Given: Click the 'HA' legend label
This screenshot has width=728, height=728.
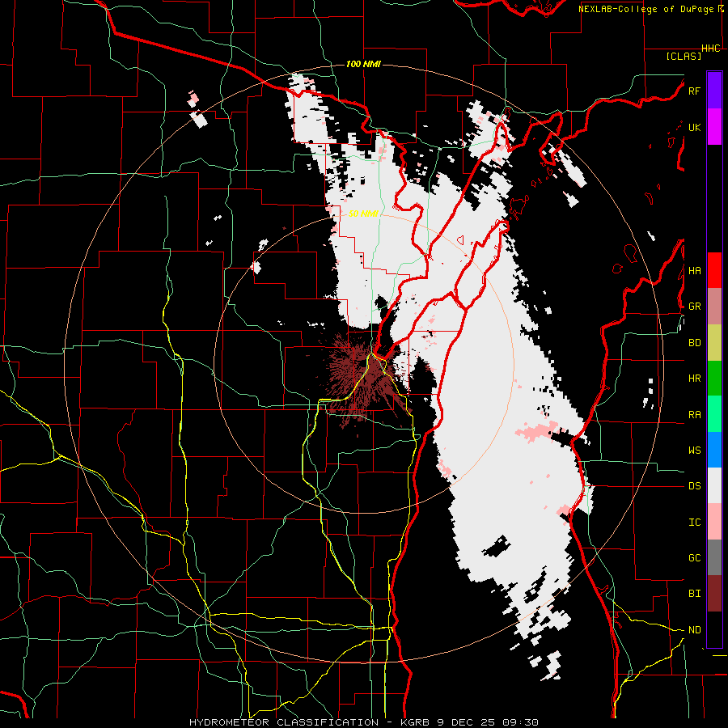Looking at the screenshot, I should click(694, 271).
